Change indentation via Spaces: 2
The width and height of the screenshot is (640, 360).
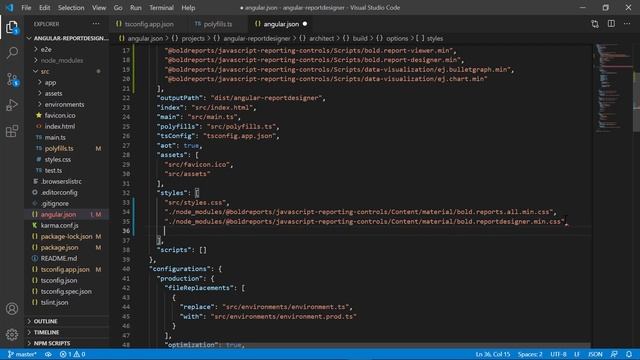pyautogui.click(x=530, y=354)
